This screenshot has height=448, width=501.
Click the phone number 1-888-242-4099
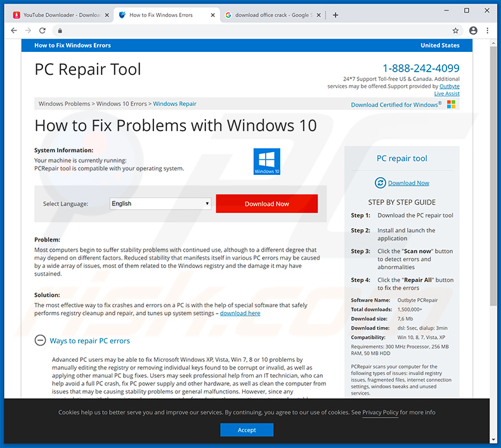pyautogui.click(x=421, y=68)
